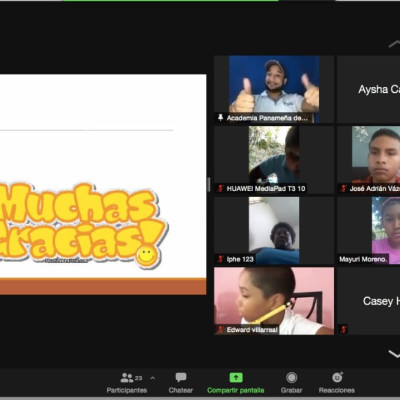Click muted mic icon on Casey tile
Image resolution: width=400 pixels, height=400 pixels.
click(x=343, y=330)
